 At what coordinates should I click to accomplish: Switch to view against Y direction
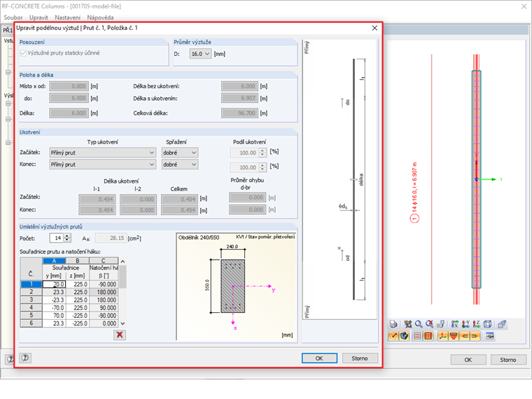coord(465,324)
